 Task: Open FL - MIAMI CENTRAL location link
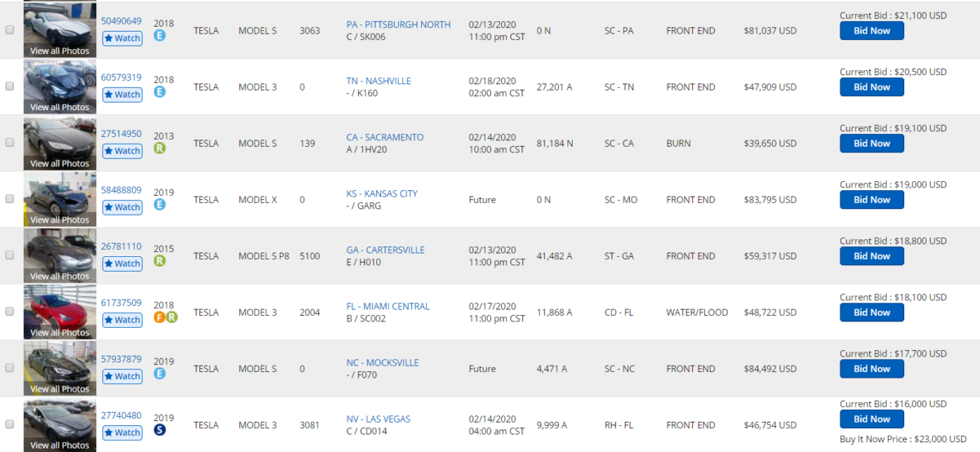pyautogui.click(x=388, y=306)
